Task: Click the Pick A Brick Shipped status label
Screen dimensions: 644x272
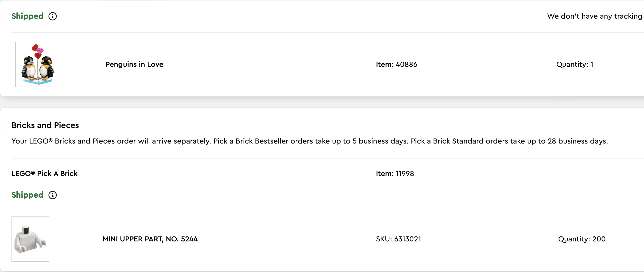Action: (x=27, y=195)
